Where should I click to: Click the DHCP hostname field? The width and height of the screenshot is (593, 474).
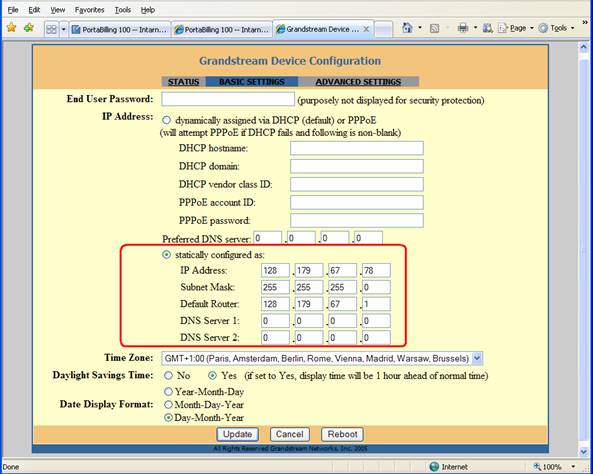357,148
